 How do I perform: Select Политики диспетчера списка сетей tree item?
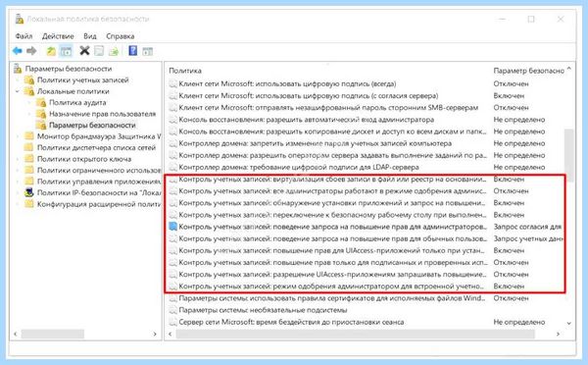click(x=96, y=147)
